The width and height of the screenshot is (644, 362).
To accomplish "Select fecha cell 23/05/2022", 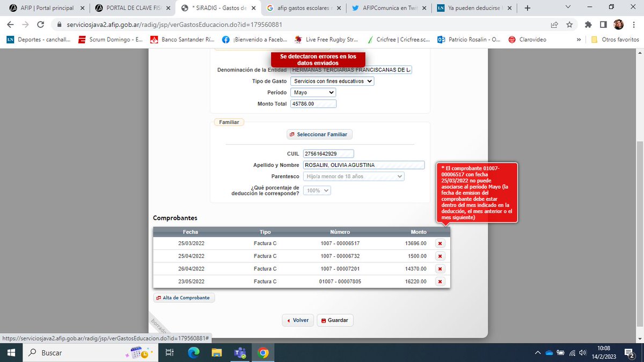I will (191, 282).
